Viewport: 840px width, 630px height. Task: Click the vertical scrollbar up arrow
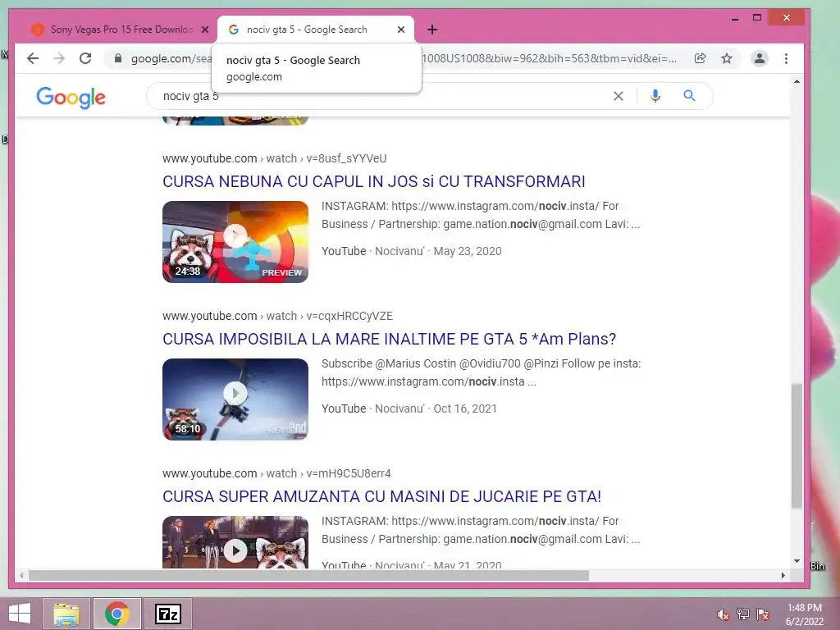click(x=797, y=81)
